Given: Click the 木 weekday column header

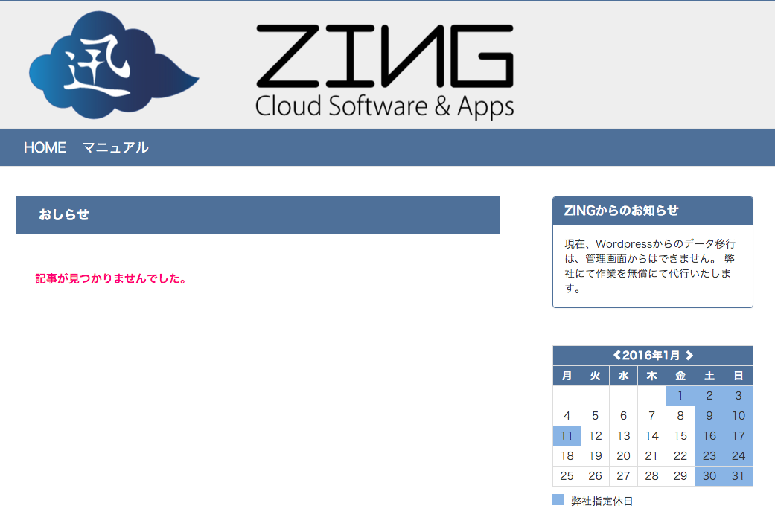Looking at the screenshot, I should [x=652, y=376].
